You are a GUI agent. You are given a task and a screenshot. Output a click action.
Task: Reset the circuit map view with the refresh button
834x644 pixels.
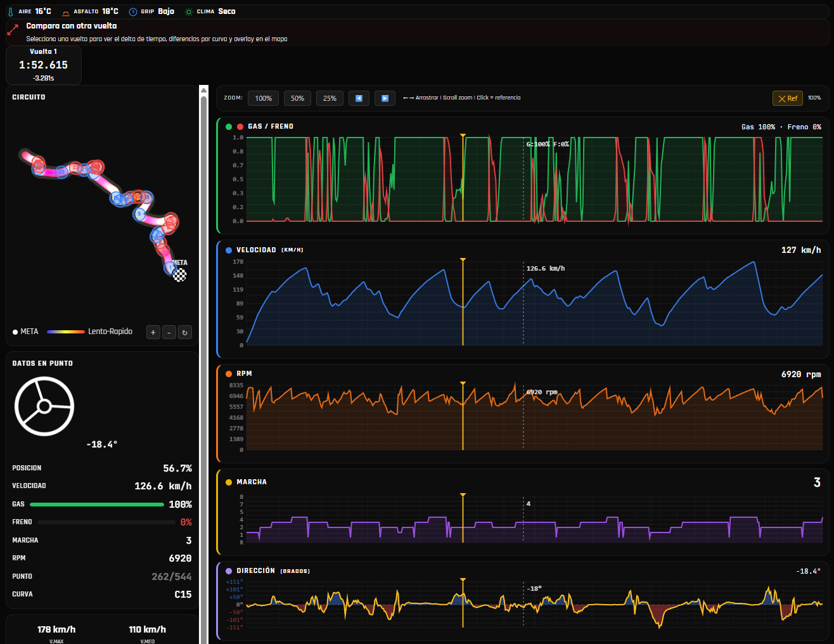(x=185, y=332)
